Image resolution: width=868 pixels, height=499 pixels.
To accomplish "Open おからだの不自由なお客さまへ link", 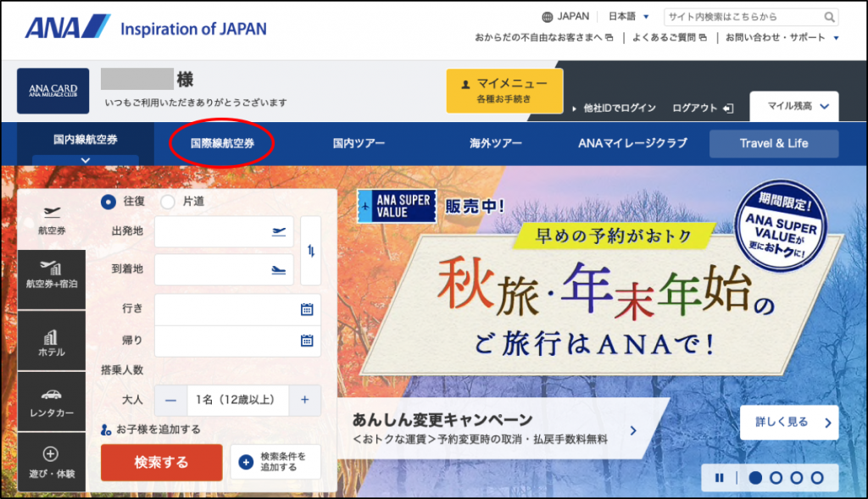I will coord(543,37).
